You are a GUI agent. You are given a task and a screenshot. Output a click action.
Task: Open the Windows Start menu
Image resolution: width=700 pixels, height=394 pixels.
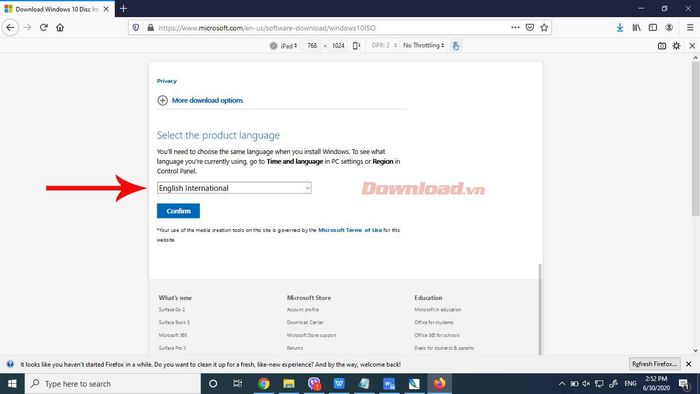click(x=12, y=384)
